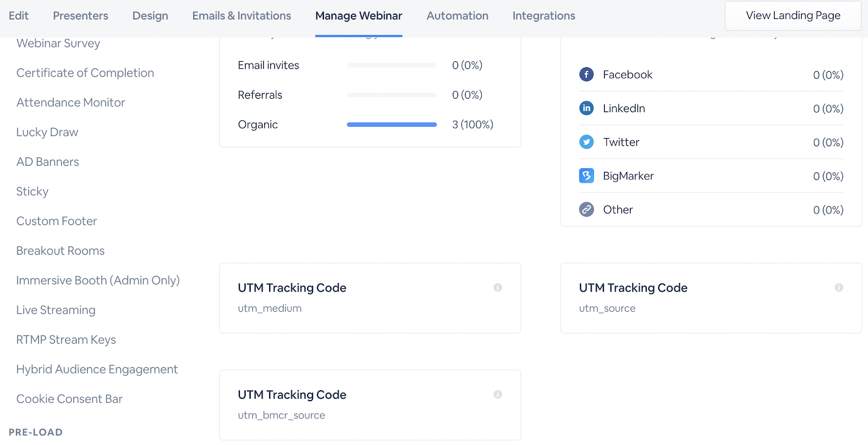
Task: Open the Automation tab
Action: pos(457,16)
